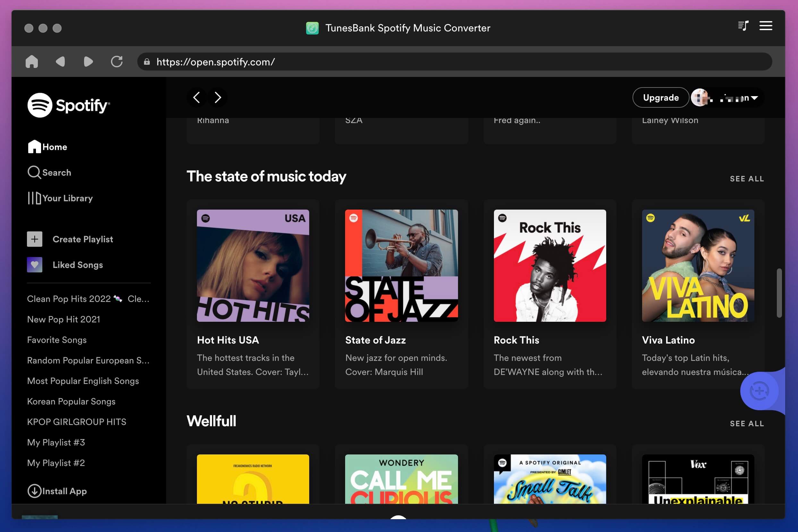Image resolution: width=798 pixels, height=532 pixels.
Task: Go back with the browser back triangle
Action: [60, 62]
